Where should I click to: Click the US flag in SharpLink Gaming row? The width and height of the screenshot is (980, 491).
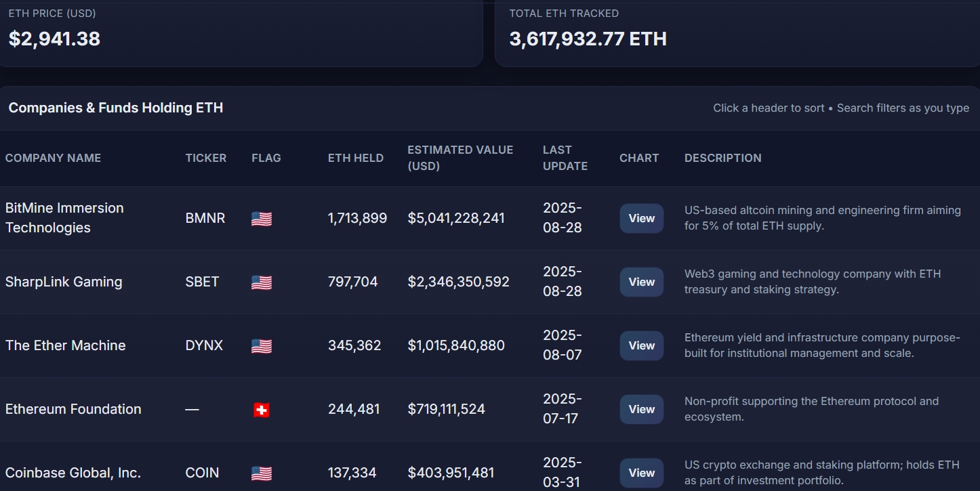[262, 282]
